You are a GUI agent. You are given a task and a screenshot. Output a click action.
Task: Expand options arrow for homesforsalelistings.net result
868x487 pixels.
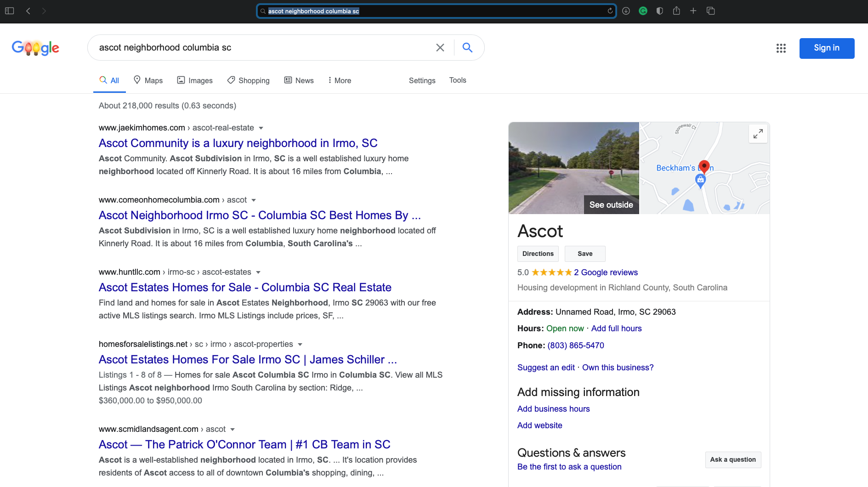point(300,345)
